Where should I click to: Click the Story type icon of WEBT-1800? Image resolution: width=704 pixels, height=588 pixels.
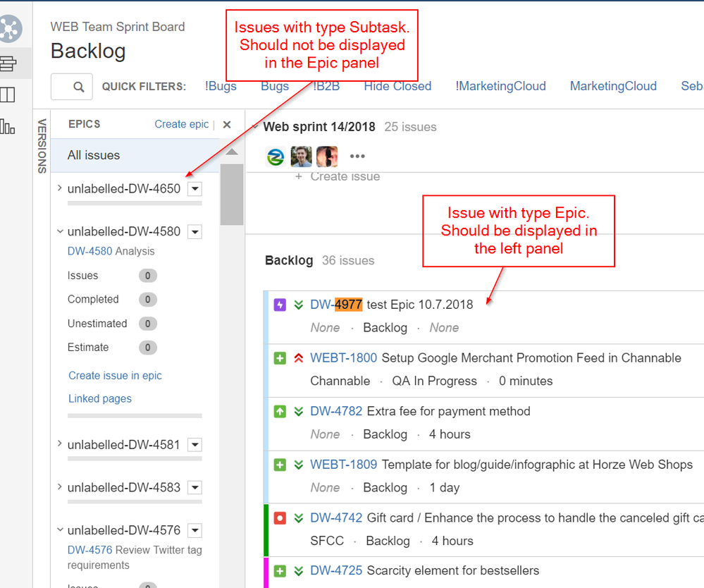click(x=280, y=358)
